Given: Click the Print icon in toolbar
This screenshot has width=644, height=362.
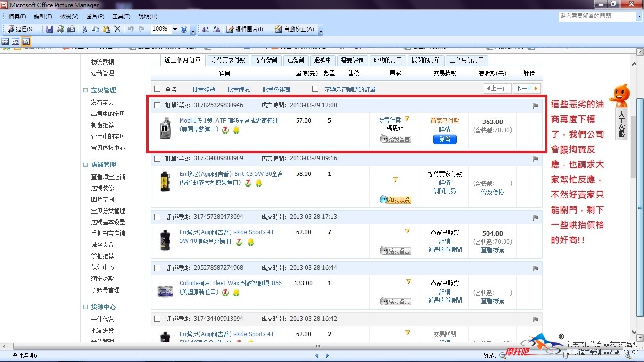Looking at the screenshot, I should point(60,29).
